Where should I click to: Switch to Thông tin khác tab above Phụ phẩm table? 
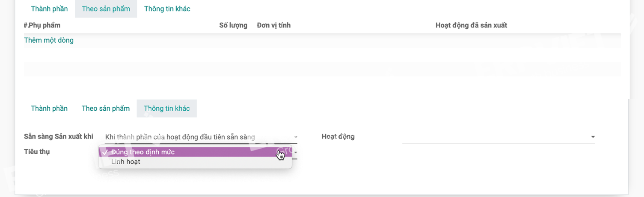[167, 9]
